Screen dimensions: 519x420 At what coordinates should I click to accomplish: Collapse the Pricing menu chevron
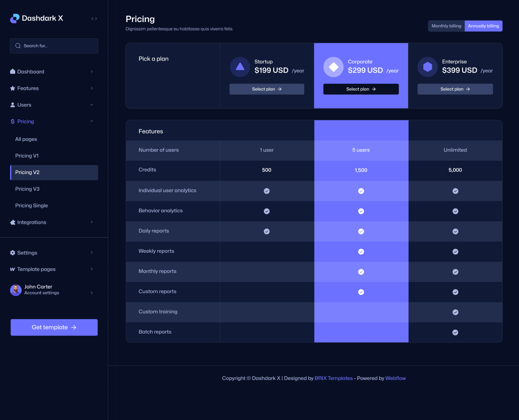92,121
